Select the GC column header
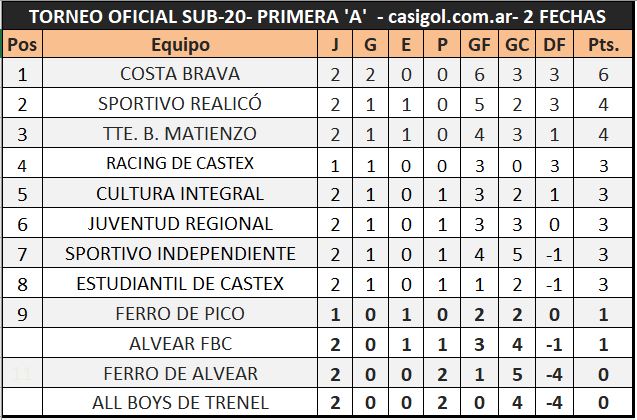Screen dimensions: 637x420 click(x=516, y=45)
